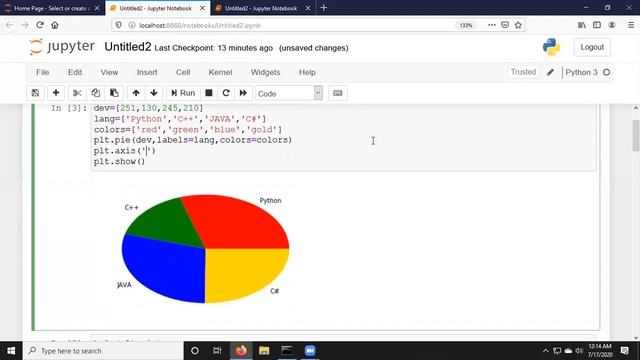Reset the 133% zoom level badge
Screen dimensions: 640x360
[466, 25]
